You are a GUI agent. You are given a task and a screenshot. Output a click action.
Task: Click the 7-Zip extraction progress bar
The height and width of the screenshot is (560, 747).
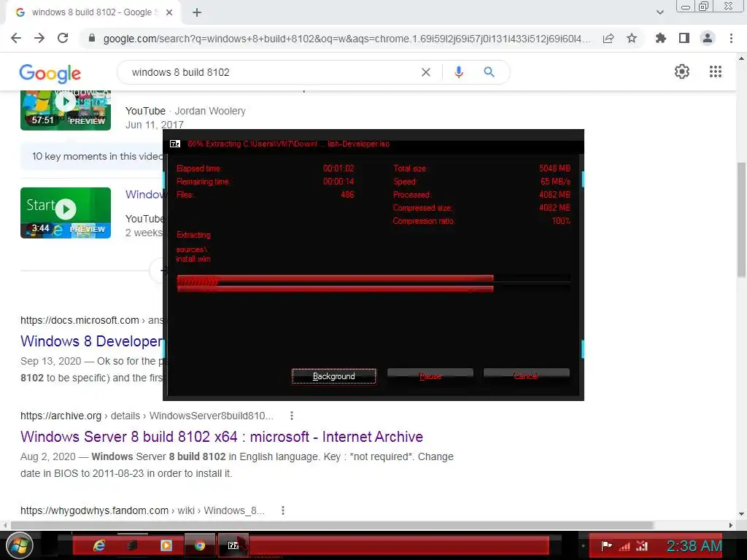[373, 284]
